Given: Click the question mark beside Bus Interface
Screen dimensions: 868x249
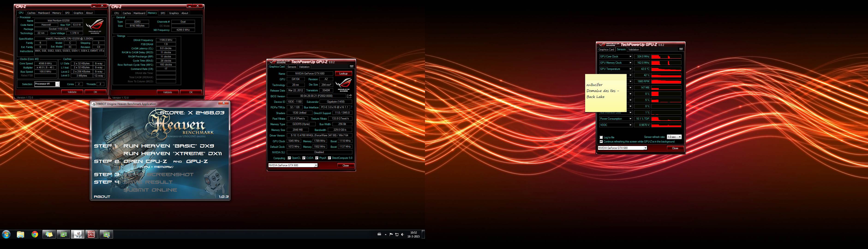Looking at the screenshot, I should (351, 107).
